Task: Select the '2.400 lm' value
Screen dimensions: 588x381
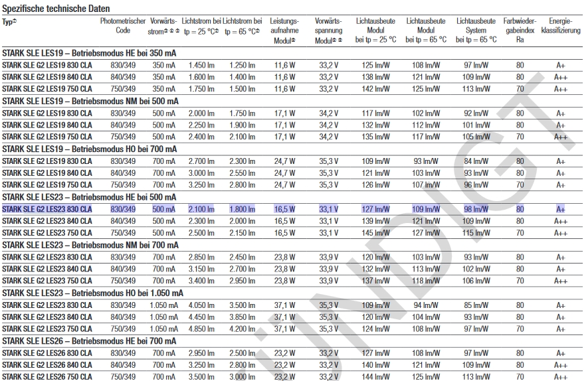Action: coord(201,137)
